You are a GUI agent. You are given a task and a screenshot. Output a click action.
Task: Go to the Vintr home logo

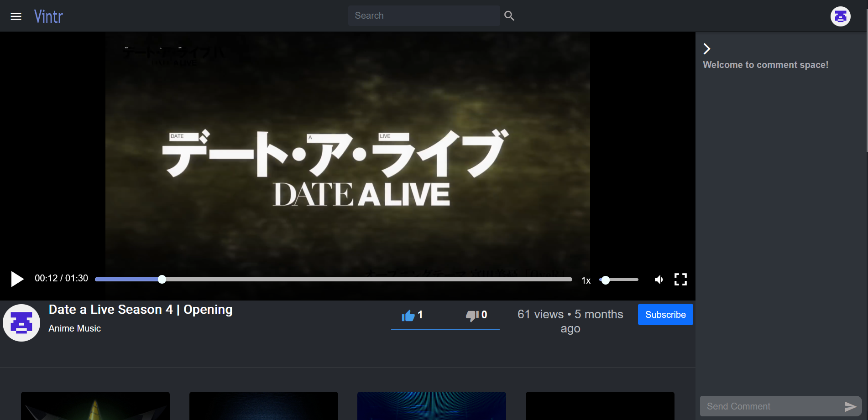[48, 16]
